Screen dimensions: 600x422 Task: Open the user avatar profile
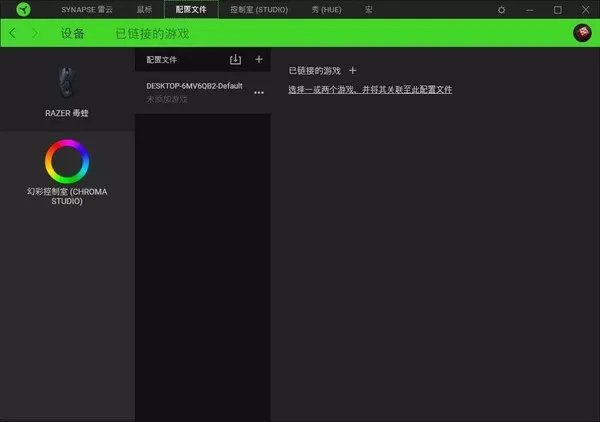(582, 33)
